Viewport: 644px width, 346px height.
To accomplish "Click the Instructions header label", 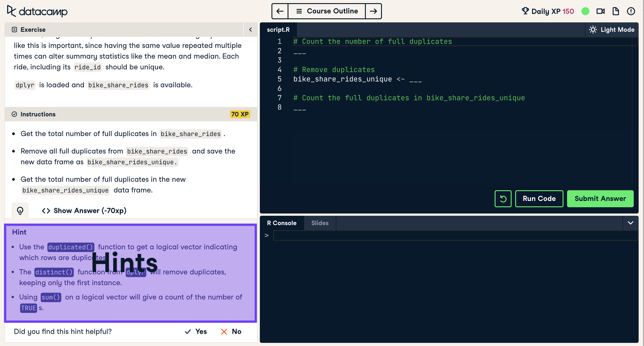I will coord(38,114).
